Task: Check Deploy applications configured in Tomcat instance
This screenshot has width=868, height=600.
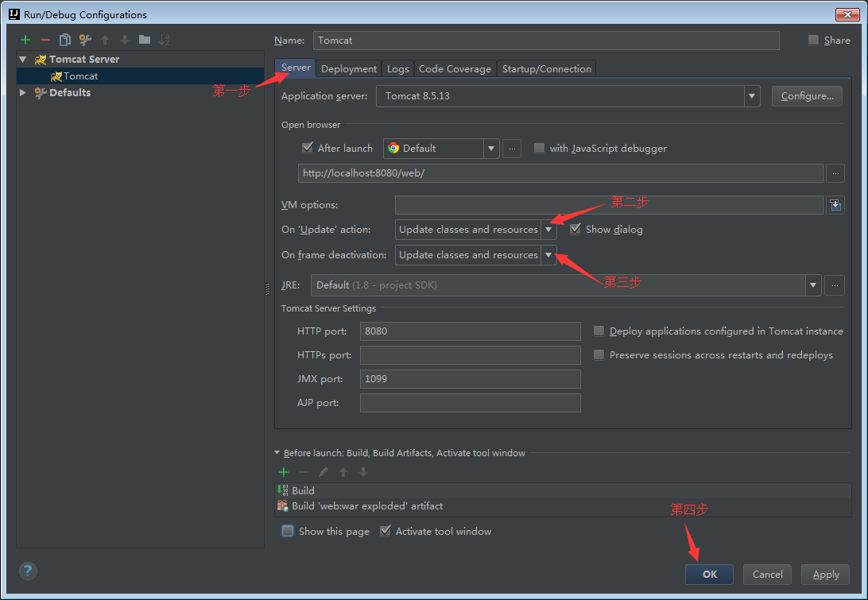Action: point(599,331)
